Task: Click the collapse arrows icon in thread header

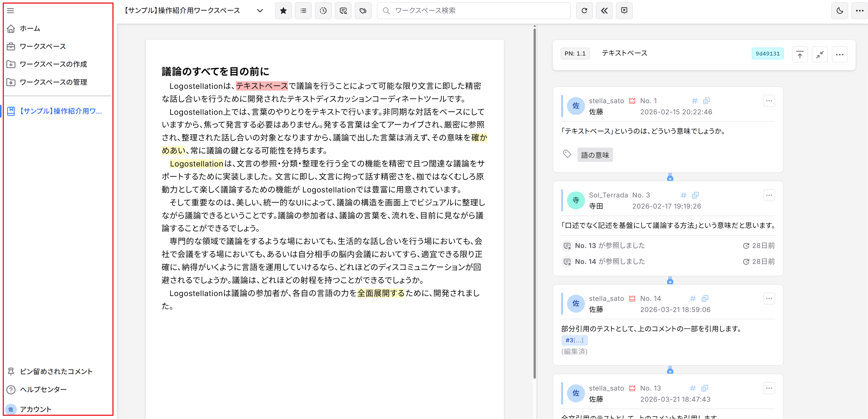Action: click(820, 54)
